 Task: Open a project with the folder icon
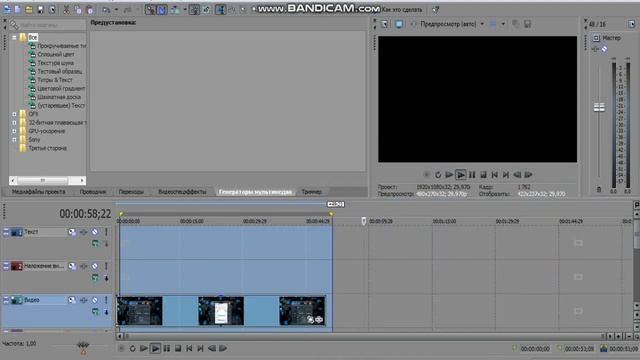29,9
